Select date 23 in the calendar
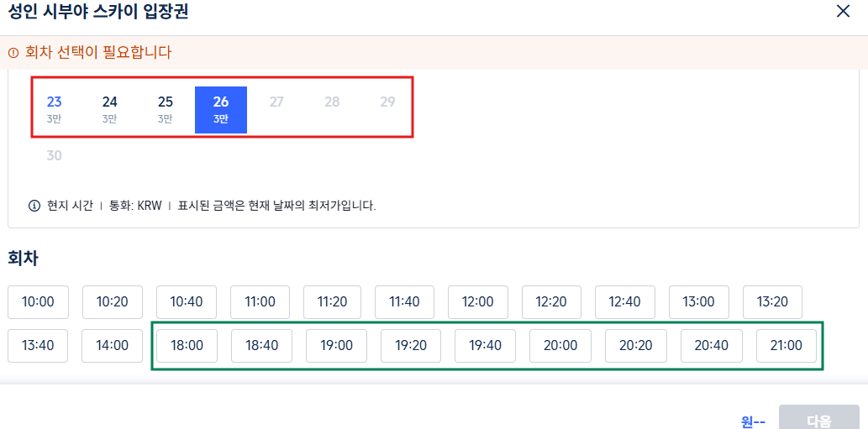The image size is (868, 429). pos(55,109)
